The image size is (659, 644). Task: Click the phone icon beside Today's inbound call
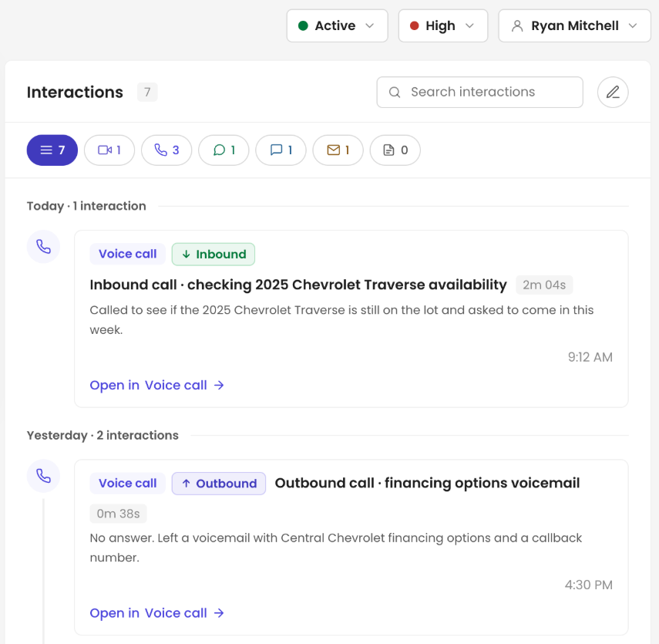click(x=43, y=247)
